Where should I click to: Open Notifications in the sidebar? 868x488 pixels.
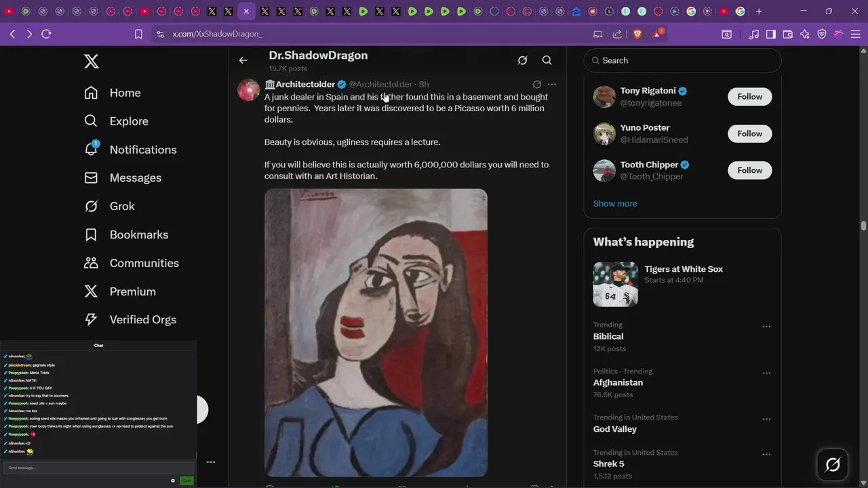130,150
